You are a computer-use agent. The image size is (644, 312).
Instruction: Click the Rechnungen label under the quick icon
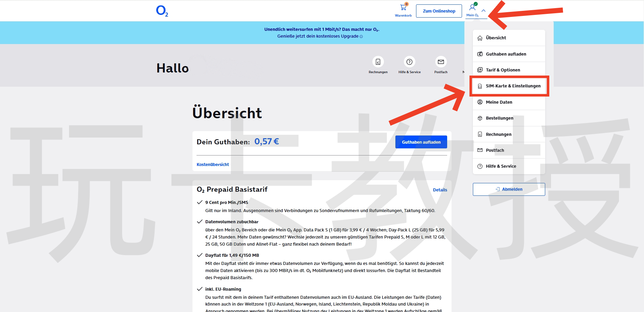click(378, 72)
